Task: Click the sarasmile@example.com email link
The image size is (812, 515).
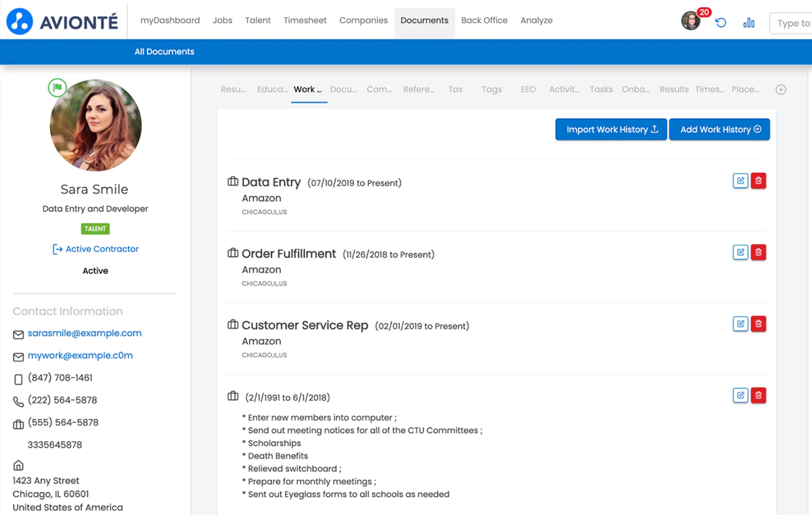Action: pyautogui.click(x=85, y=333)
